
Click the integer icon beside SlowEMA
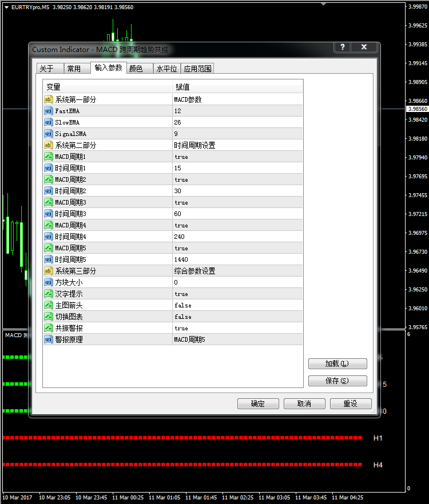48,122
